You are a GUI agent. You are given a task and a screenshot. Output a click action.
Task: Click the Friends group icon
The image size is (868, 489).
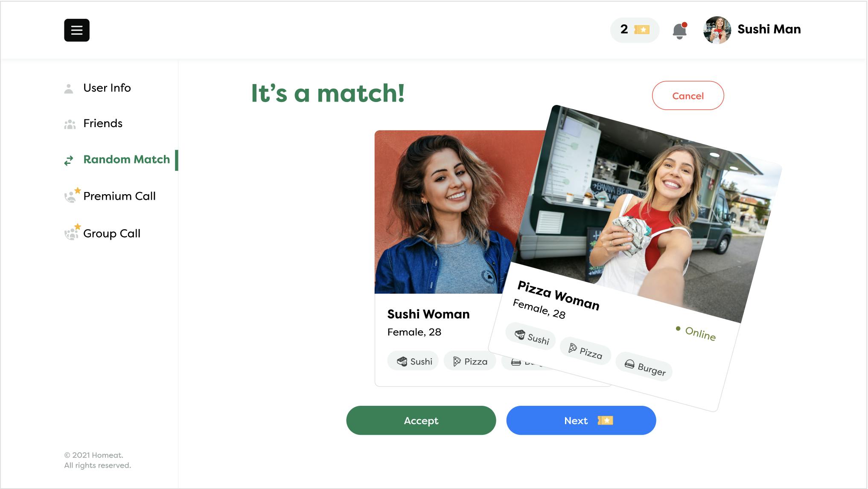tap(70, 124)
